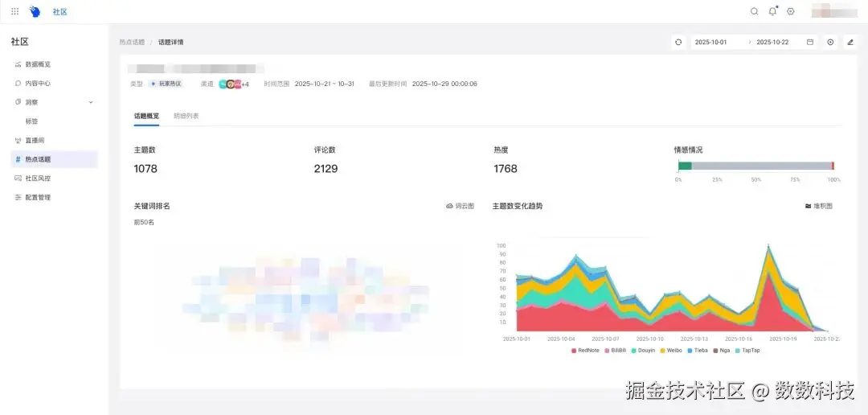Screen dimensions: 868x415
Task: Click 社区风控 monitor icon
Action: [18, 179]
